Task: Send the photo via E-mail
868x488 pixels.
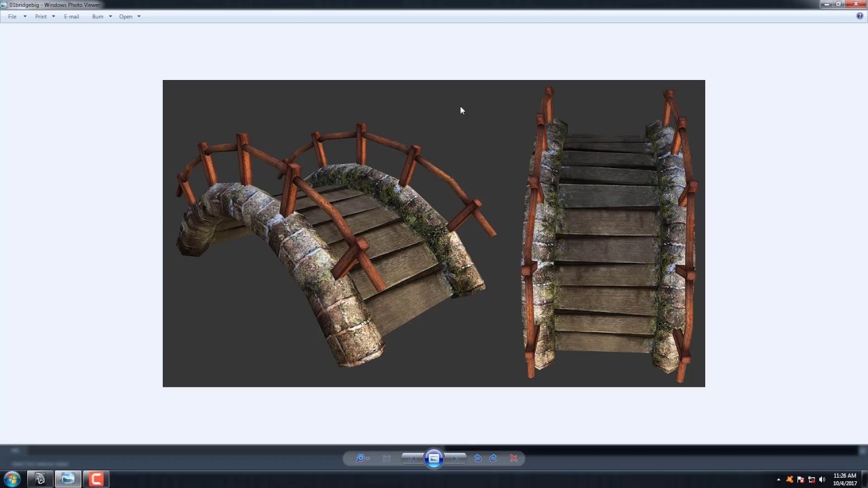Action: click(x=71, y=16)
